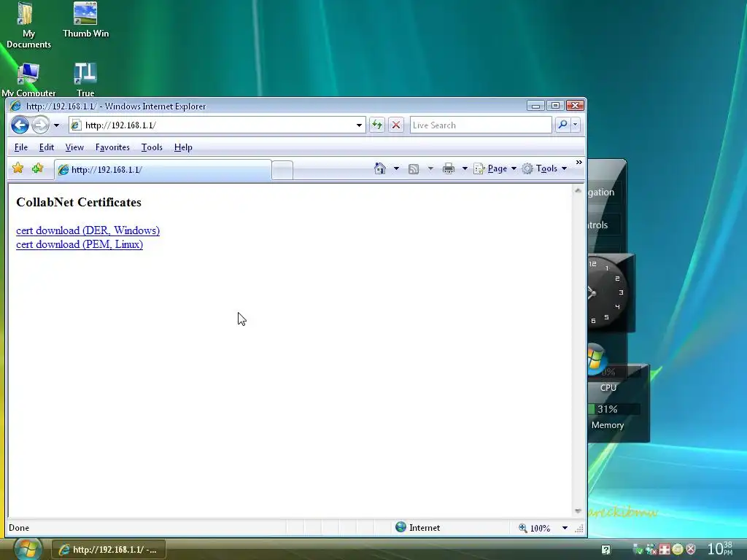
Task: Open the Favorites menu
Action: 112,147
